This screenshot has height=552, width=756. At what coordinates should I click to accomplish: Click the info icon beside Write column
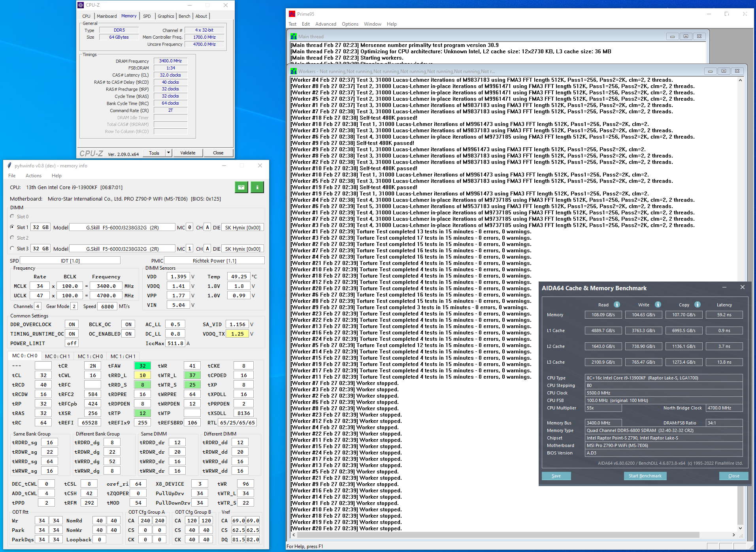coord(658,304)
